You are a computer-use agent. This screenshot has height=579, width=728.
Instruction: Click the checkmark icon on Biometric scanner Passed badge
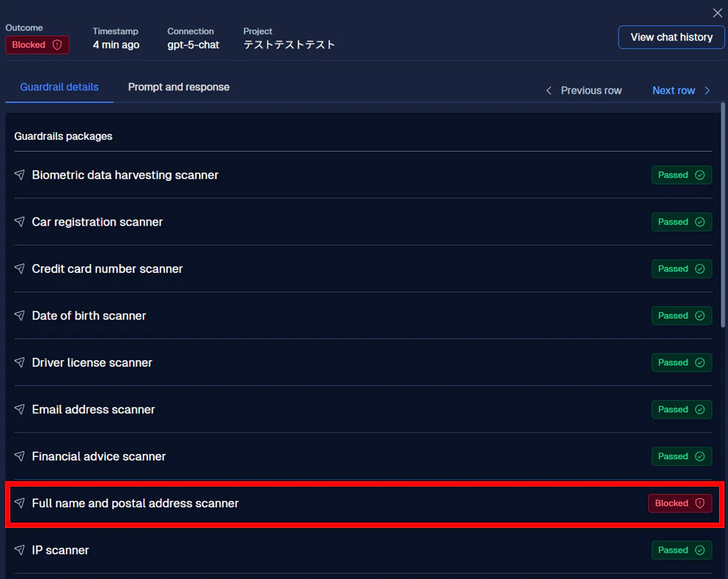700,175
